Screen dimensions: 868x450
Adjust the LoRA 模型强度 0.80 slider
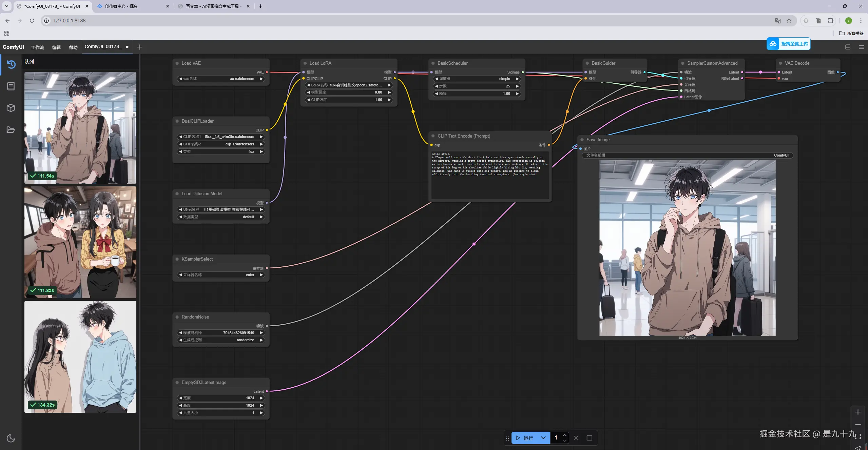pyautogui.click(x=349, y=92)
